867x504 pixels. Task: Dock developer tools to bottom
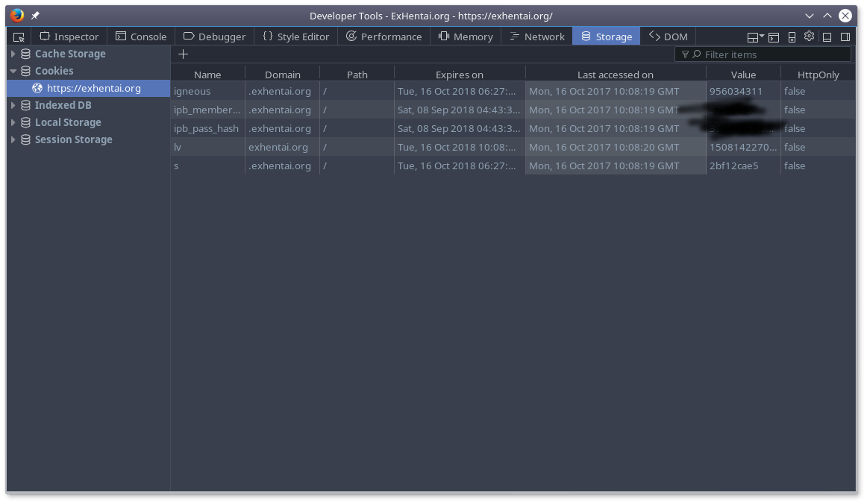827,37
